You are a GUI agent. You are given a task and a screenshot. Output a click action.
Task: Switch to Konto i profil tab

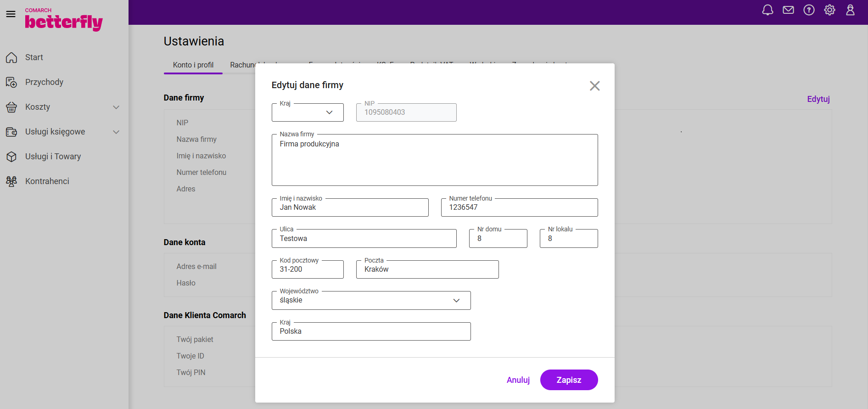point(193,65)
